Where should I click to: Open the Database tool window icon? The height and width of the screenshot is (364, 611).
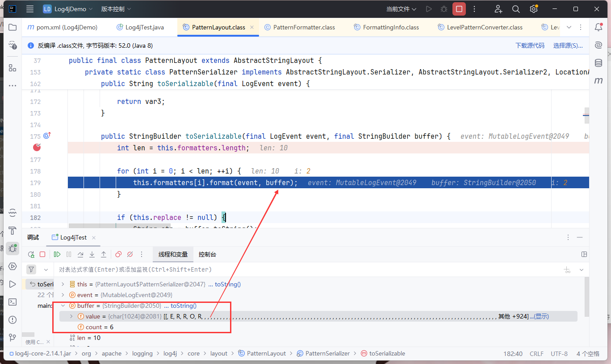click(598, 63)
